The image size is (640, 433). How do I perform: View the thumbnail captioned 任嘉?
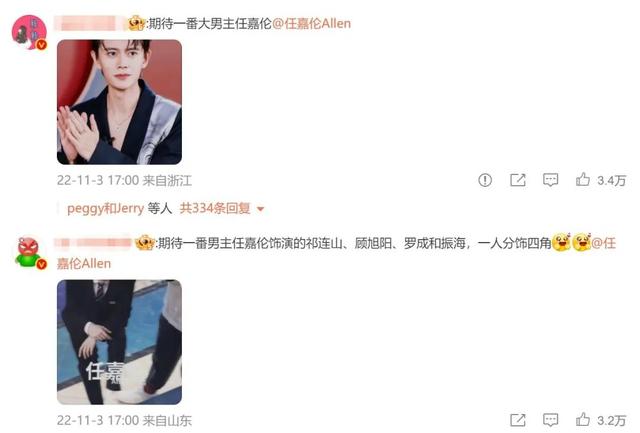(119, 342)
